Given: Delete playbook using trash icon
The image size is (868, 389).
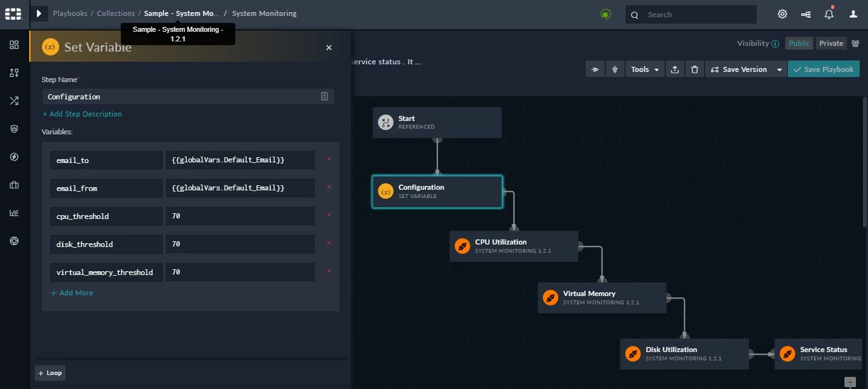Looking at the screenshot, I should tap(694, 69).
